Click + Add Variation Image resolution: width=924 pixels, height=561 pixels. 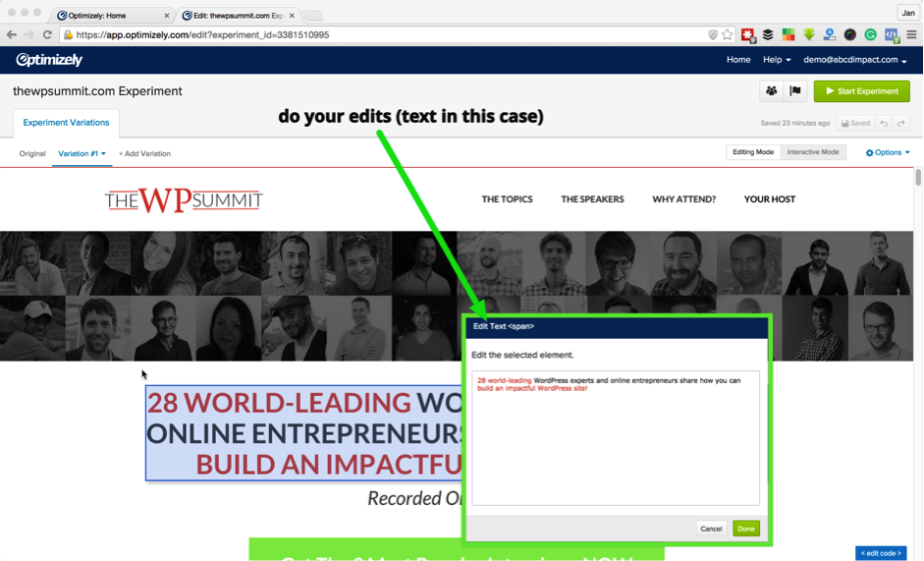[x=144, y=153]
